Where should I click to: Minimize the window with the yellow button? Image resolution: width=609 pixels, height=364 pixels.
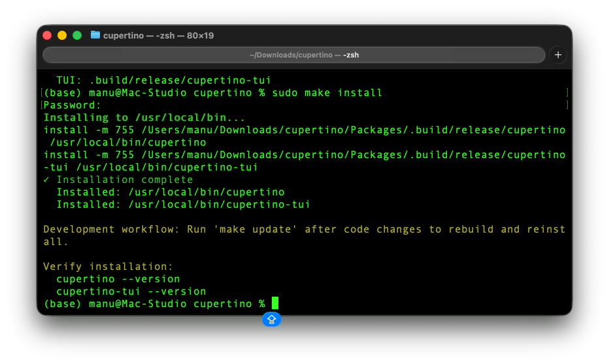click(x=62, y=35)
